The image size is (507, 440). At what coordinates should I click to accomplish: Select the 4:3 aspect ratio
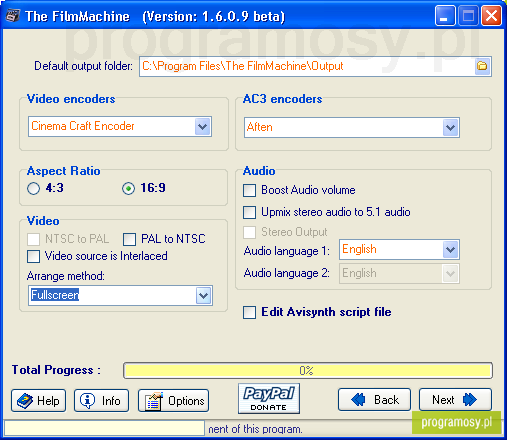[x=33, y=188]
